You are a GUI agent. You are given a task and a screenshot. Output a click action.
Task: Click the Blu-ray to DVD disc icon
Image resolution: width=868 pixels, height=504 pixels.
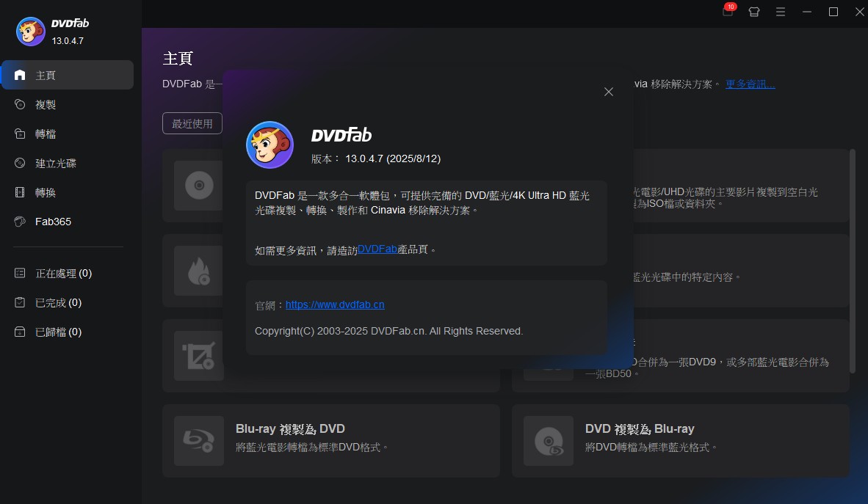coord(199,440)
